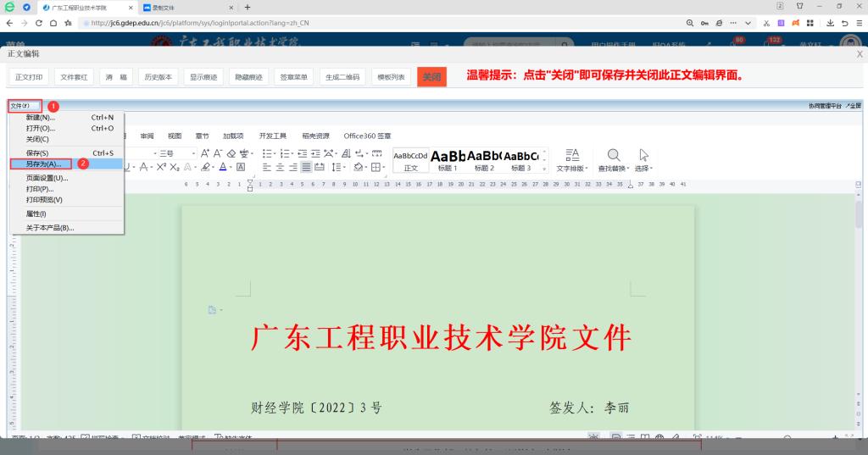Select 另存为(A)... in File menu
Image resolution: width=868 pixels, height=455 pixels.
[43, 164]
